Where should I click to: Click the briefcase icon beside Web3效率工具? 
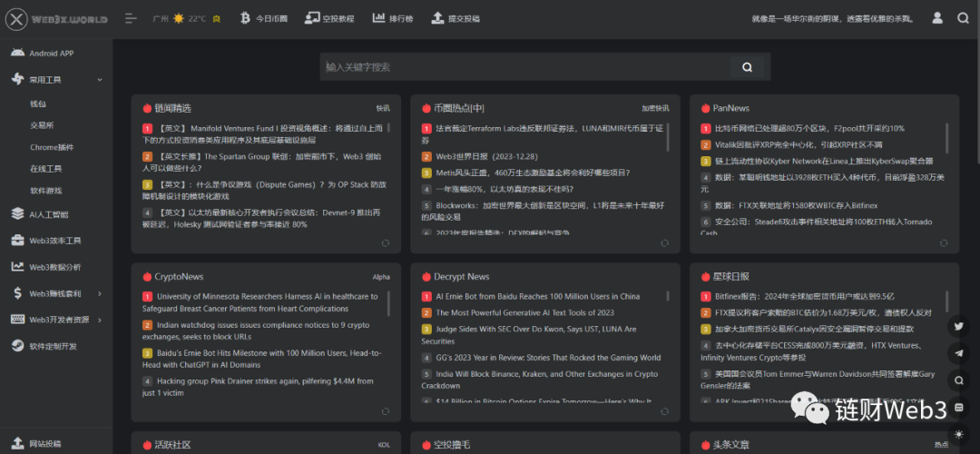click(17, 240)
